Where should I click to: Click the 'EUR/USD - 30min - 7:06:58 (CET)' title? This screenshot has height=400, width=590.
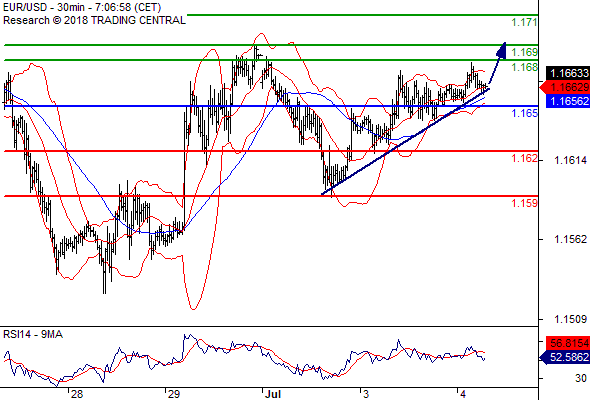pos(82,7)
